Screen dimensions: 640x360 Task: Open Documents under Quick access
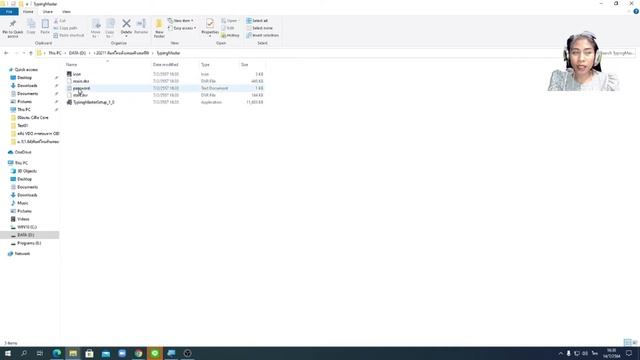pos(27,93)
